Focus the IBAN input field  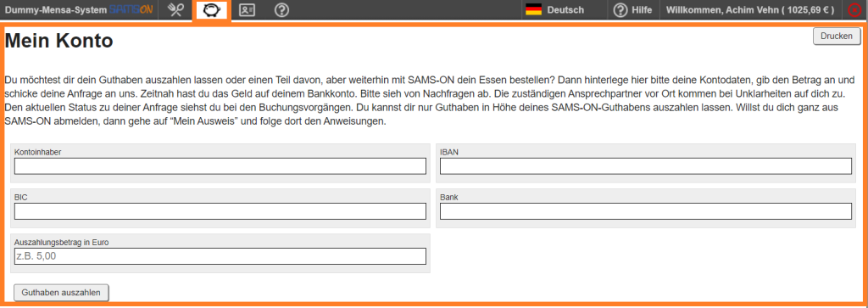click(645, 166)
